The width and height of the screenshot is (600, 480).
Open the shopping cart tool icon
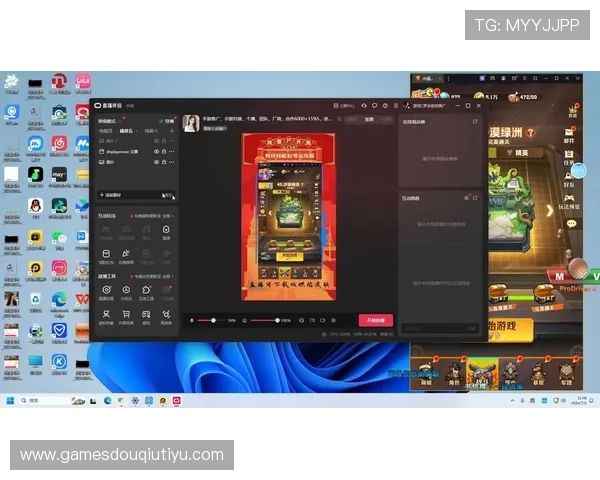click(x=126, y=314)
